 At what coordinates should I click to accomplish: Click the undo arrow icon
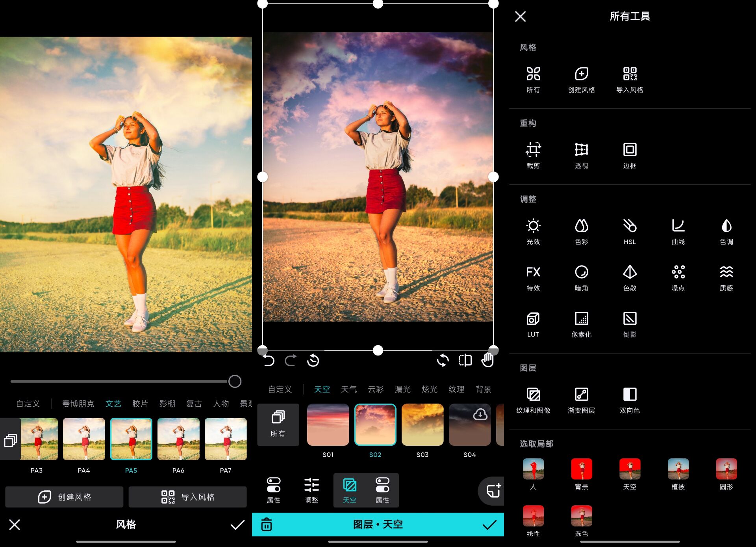point(269,361)
